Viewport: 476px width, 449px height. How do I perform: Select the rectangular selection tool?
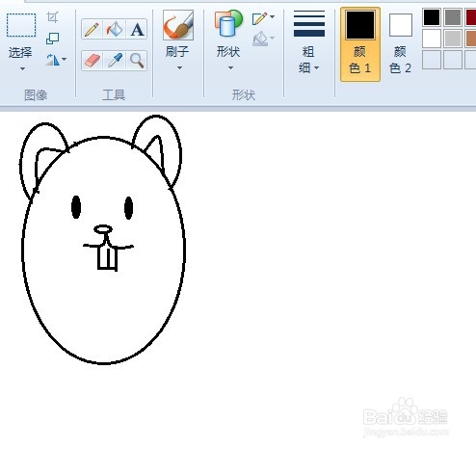point(21,25)
